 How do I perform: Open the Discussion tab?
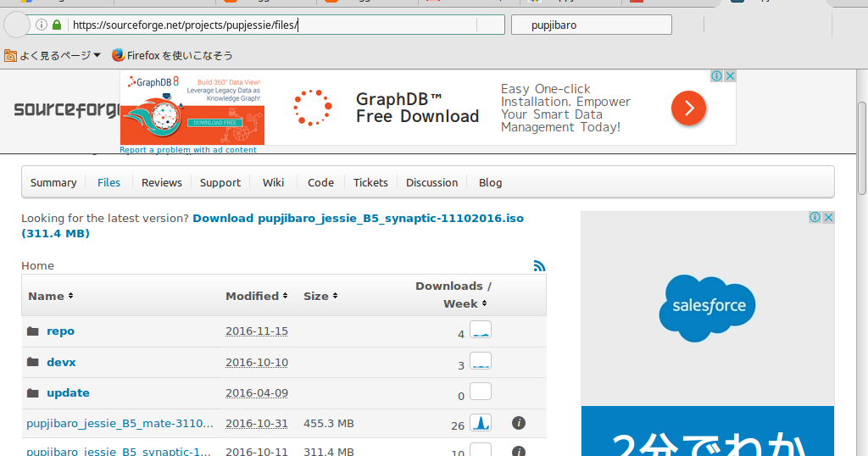(431, 182)
